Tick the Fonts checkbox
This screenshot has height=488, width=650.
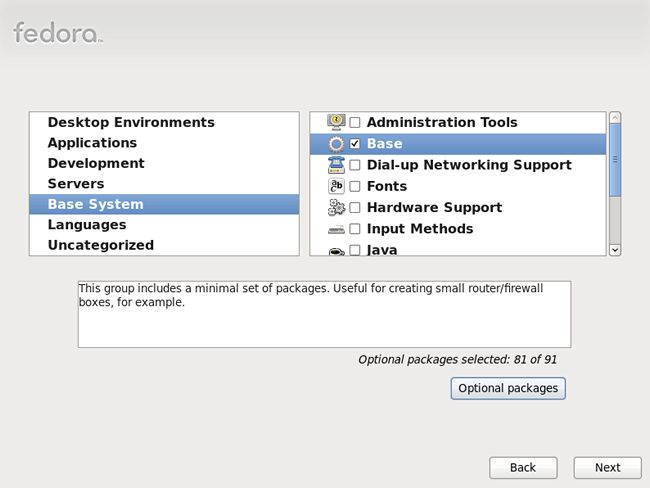355,186
